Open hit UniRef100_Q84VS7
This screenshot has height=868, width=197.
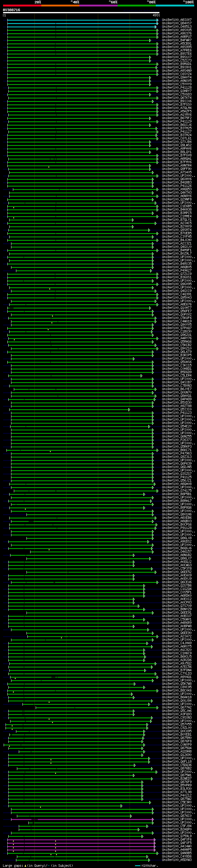[177, 23]
